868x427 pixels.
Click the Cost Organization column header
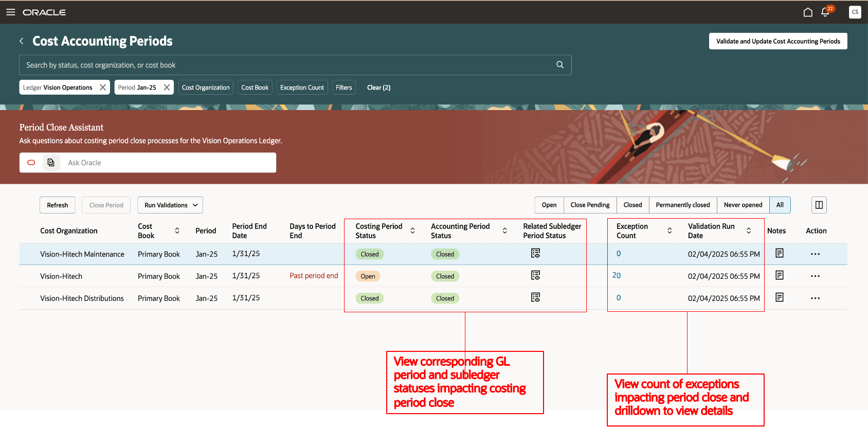[x=69, y=231]
